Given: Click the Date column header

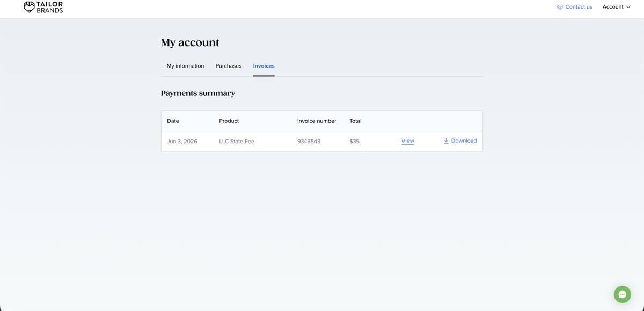Looking at the screenshot, I should point(173,121).
